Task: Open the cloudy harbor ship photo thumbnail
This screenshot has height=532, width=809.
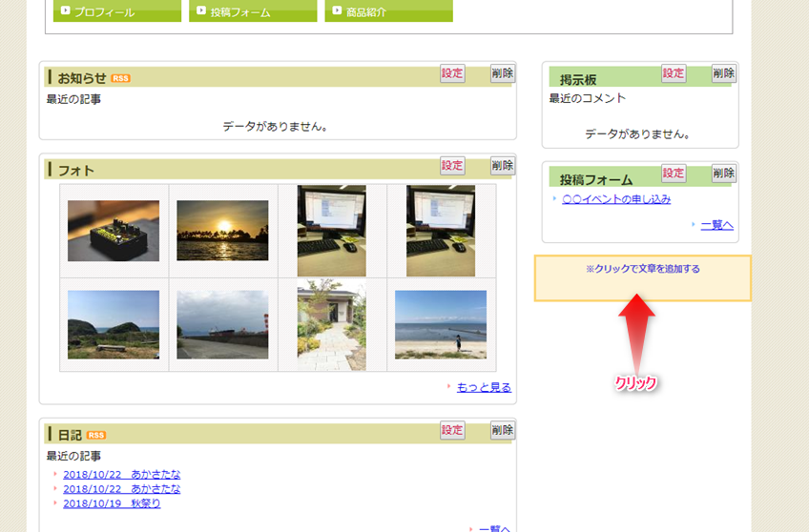Action: pyautogui.click(x=222, y=325)
